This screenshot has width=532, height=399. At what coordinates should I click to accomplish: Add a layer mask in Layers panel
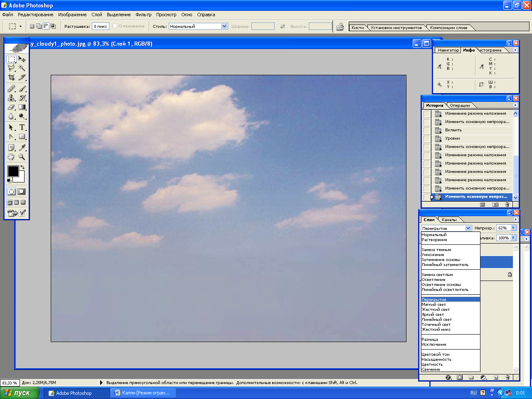(x=460, y=377)
